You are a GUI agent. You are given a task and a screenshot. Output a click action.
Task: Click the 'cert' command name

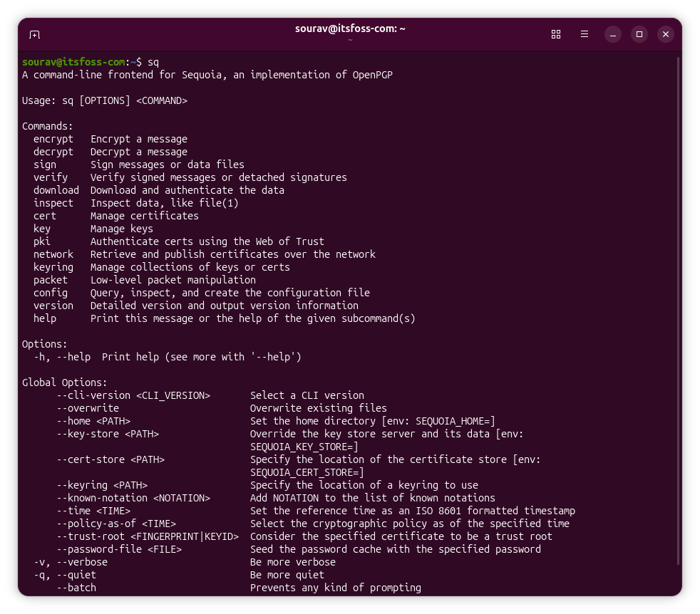click(45, 216)
